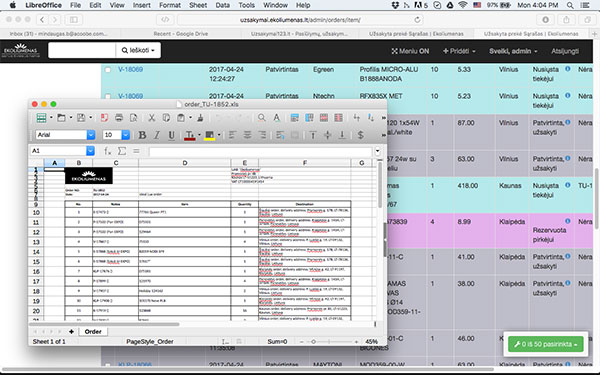Select column D header
The width and height of the screenshot is (600, 375).
[184, 163]
